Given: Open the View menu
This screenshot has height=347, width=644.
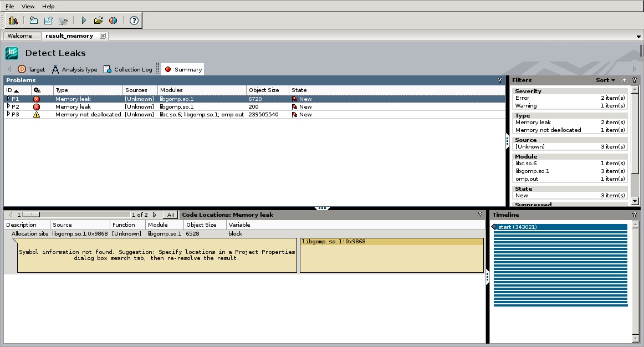Looking at the screenshot, I should coord(28,6).
